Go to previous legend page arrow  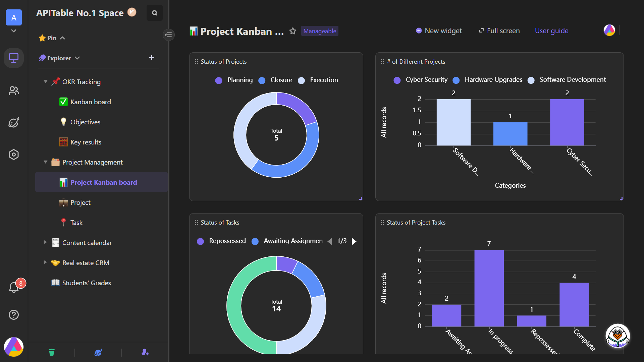[330, 241]
